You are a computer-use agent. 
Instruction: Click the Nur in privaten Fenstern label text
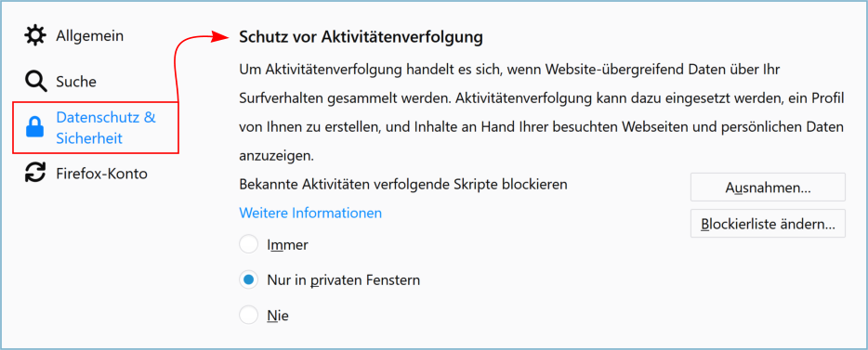point(343,280)
